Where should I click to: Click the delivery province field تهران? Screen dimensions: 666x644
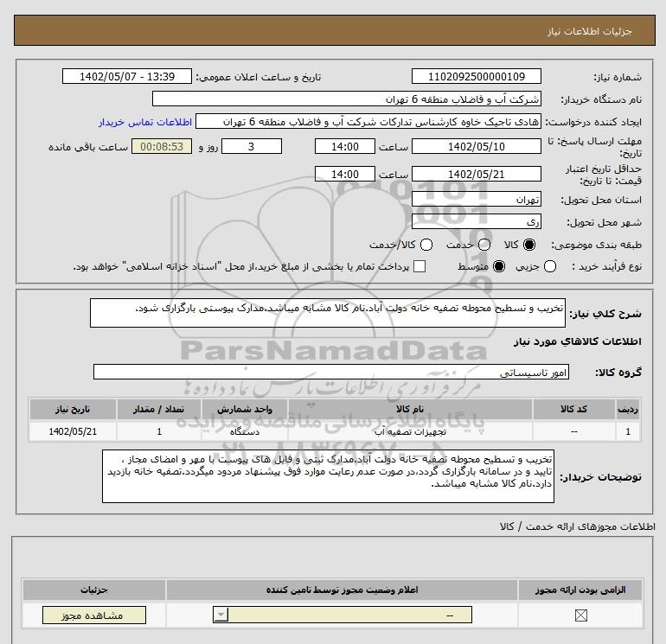tap(476, 199)
